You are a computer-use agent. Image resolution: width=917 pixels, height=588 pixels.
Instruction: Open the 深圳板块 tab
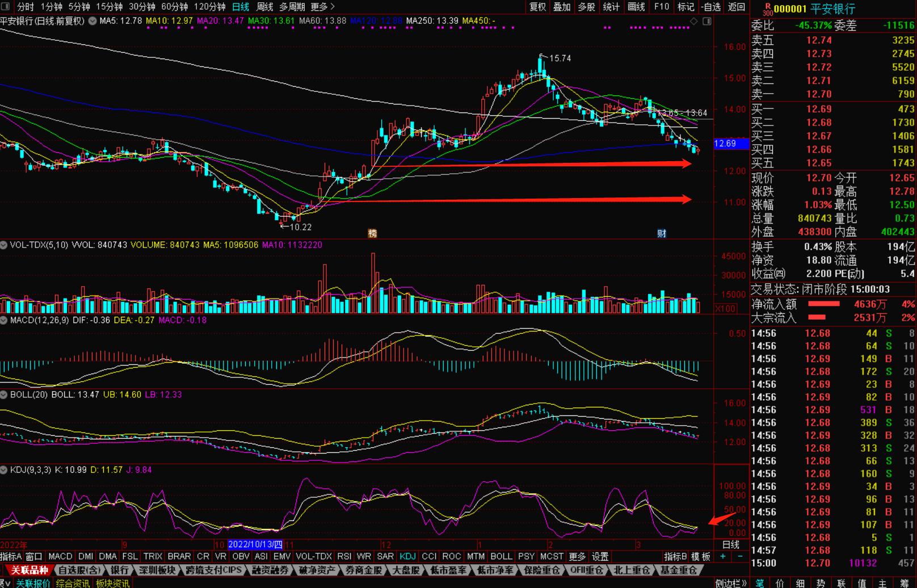(157, 570)
